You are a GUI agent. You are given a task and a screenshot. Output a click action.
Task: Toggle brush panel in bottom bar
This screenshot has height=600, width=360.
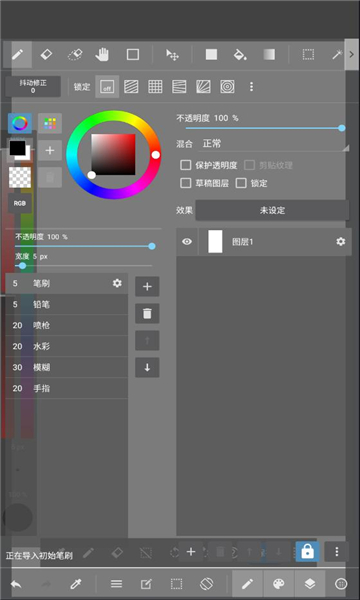point(247,584)
